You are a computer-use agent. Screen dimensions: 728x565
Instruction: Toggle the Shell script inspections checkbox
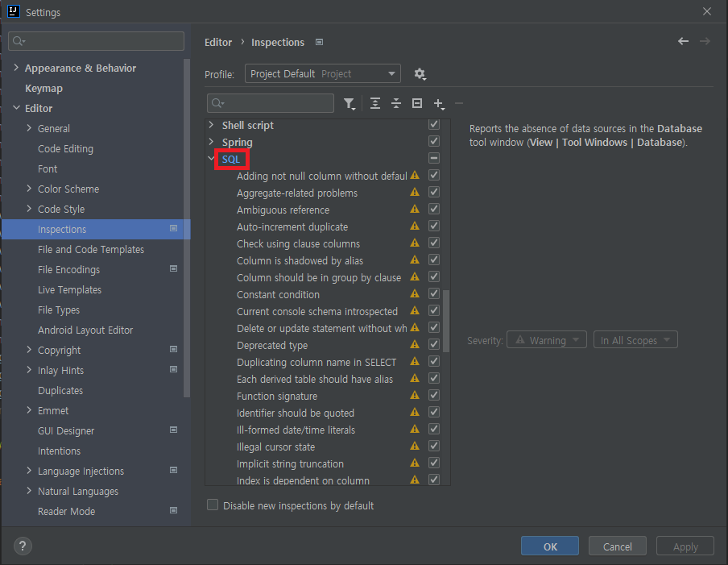(x=434, y=124)
